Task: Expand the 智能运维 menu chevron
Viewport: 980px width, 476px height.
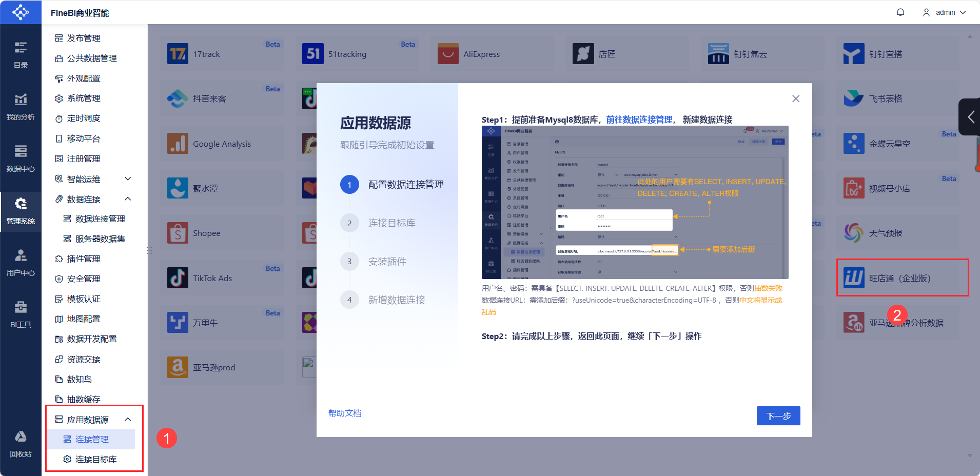Action: [x=128, y=179]
